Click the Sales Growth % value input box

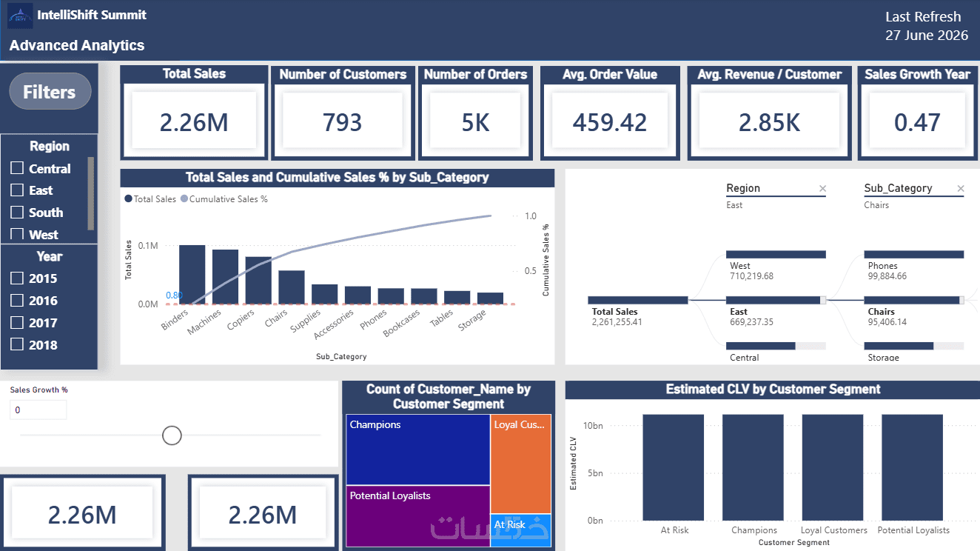[x=38, y=410]
